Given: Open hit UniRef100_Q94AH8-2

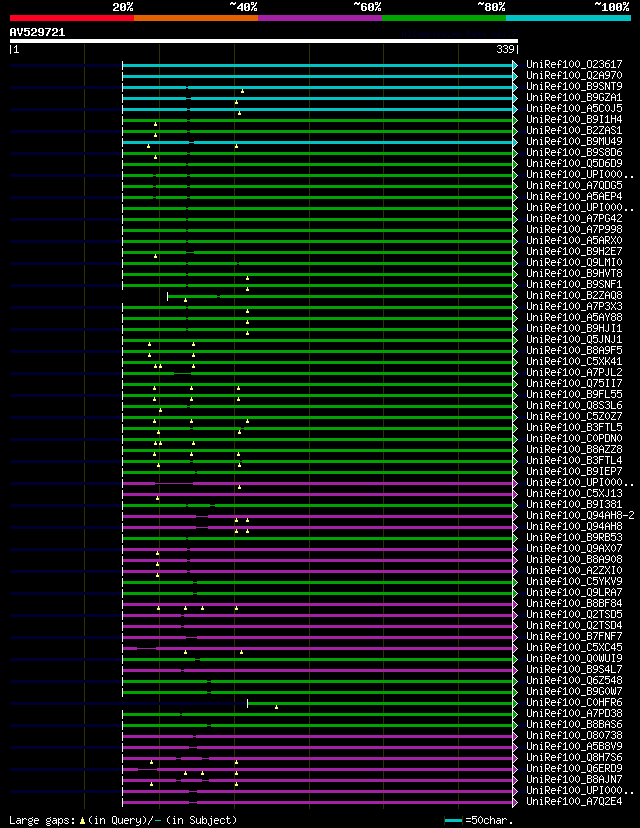Looking at the screenshot, I should (x=580, y=515).
